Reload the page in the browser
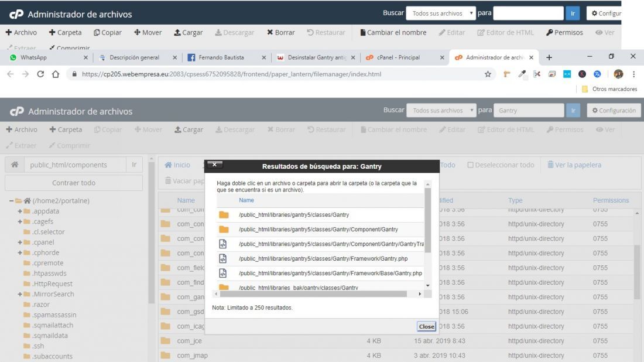 pos(40,74)
